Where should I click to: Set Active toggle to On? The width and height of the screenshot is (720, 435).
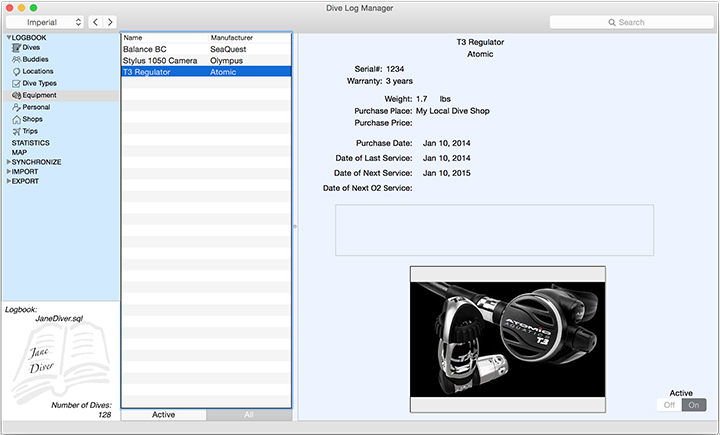[x=693, y=405]
